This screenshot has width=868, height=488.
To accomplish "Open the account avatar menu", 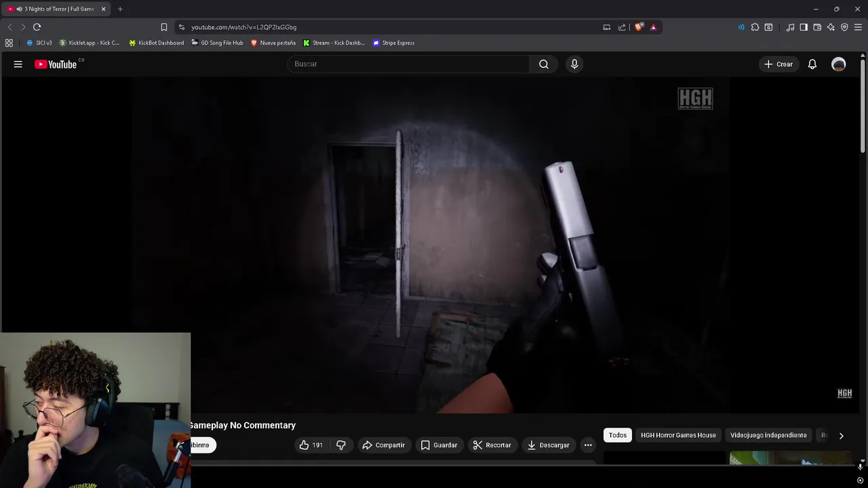I will pos(839,64).
